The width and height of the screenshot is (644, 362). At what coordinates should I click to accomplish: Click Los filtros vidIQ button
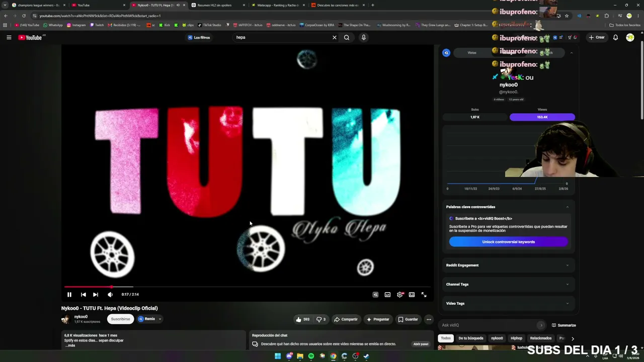click(199, 37)
